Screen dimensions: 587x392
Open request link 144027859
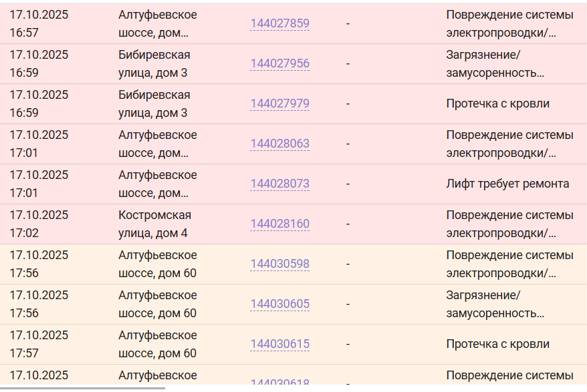click(279, 24)
